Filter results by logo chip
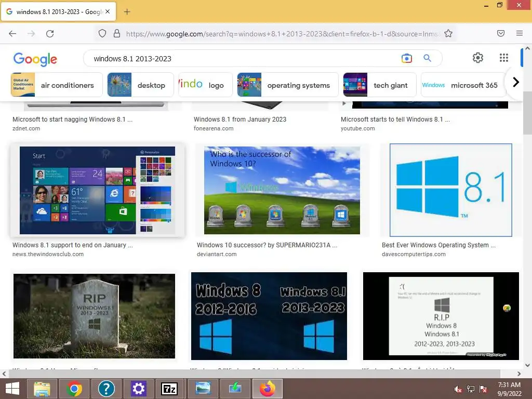The height and width of the screenshot is (399, 532). point(205,85)
